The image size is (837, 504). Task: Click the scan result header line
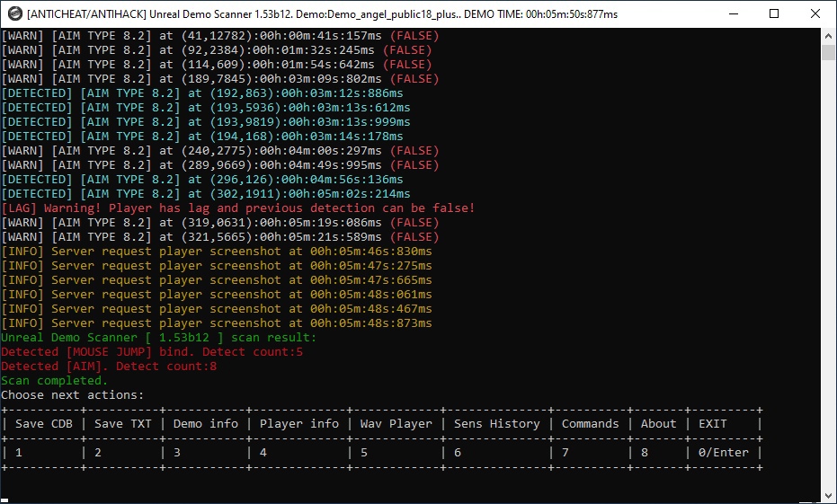pyautogui.click(x=159, y=338)
